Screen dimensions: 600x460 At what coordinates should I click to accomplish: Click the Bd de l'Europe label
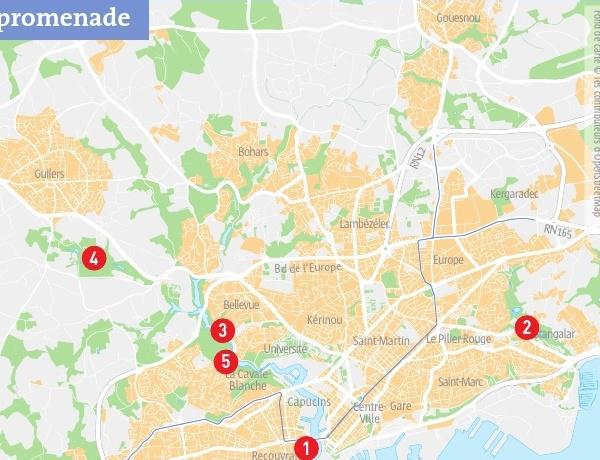pos(307,268)
